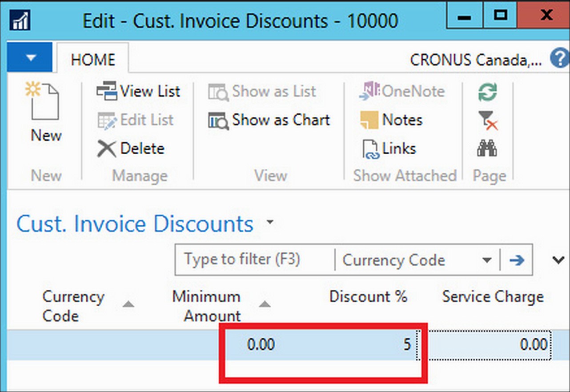Open Find with binoculars icon
Image resolution: width=570 pixels, height=392 pixels.
click(487, 149)
